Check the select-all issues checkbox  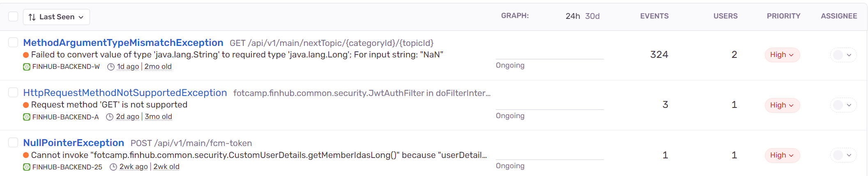tap(13, 16)
